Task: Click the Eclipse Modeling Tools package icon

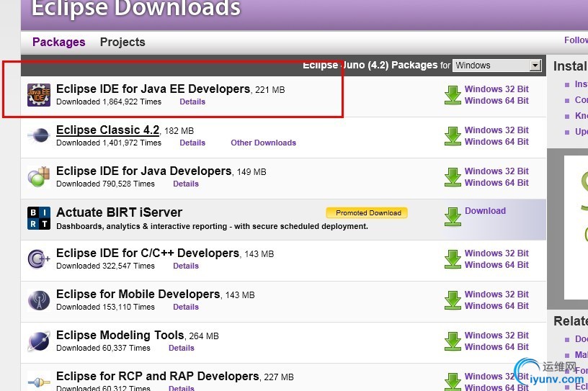Action: click(x=39, y=341)
